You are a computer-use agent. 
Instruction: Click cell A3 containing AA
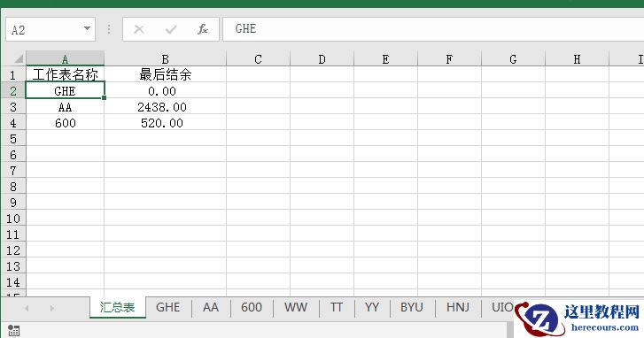tap(65, 107)
